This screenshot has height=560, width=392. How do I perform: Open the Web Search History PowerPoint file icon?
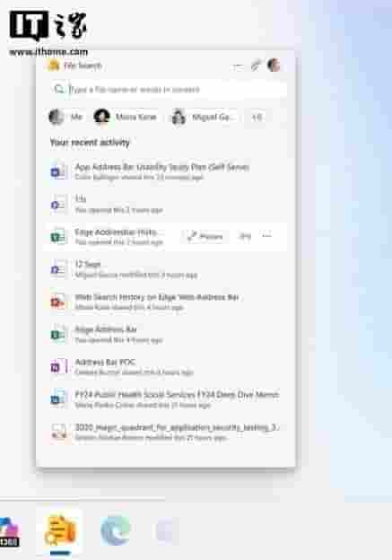[57, 302]
